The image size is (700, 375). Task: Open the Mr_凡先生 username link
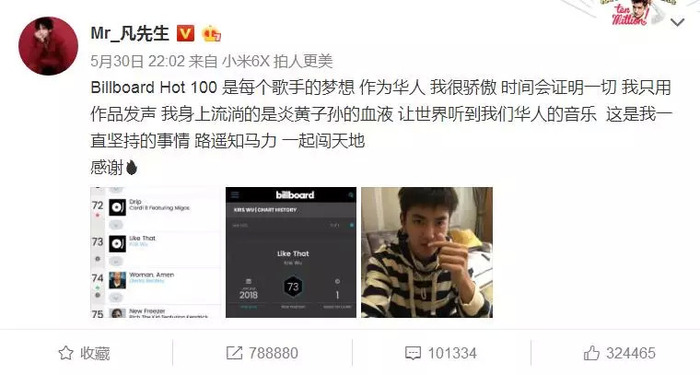coord(130,33)
